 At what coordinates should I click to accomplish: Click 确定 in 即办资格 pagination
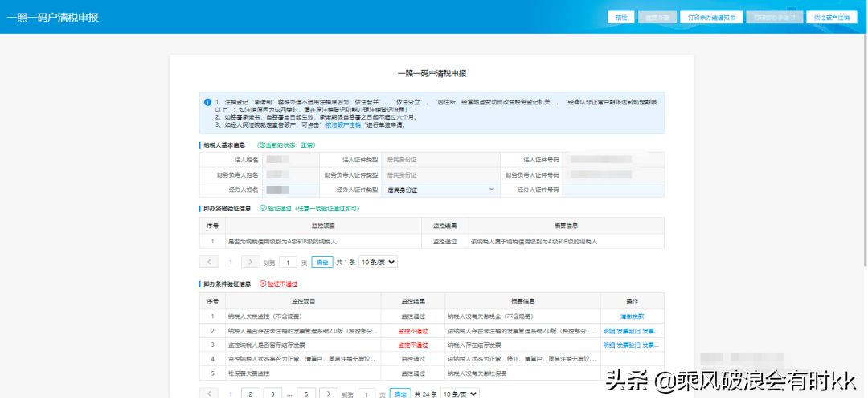(x=322, y=262)
